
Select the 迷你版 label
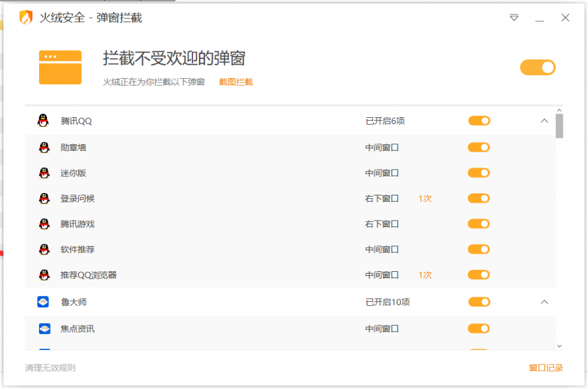[73, 173]
